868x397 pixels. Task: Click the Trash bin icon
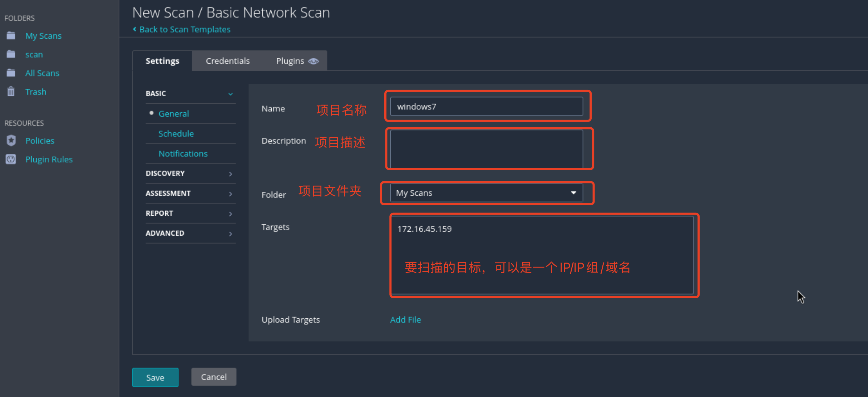[11, 92]
